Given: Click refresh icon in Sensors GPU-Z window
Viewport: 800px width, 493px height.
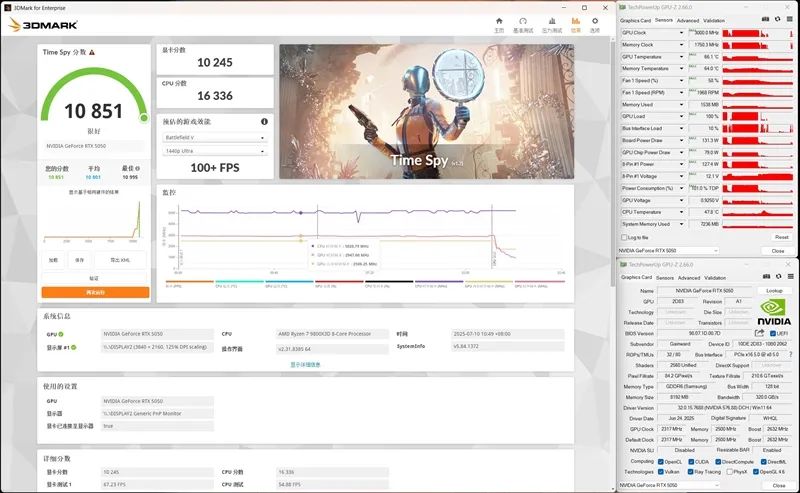Looking at the screenshot, I should click(778, 19).
